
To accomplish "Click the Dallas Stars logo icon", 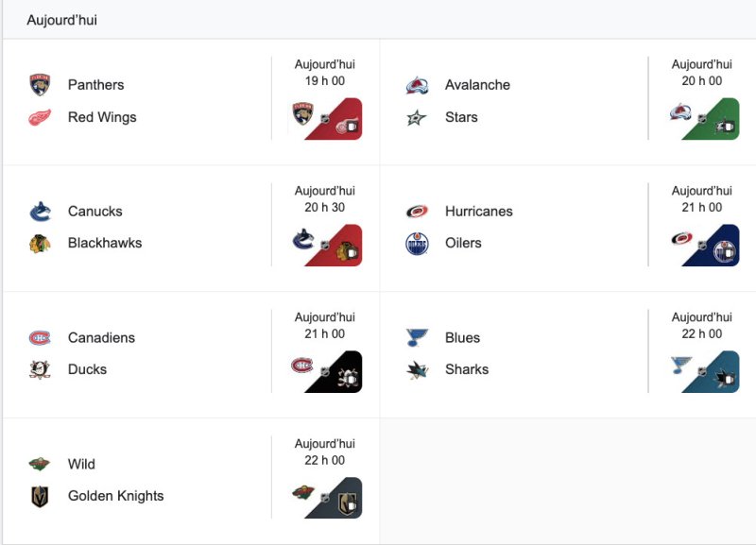I will pos(417,117).
